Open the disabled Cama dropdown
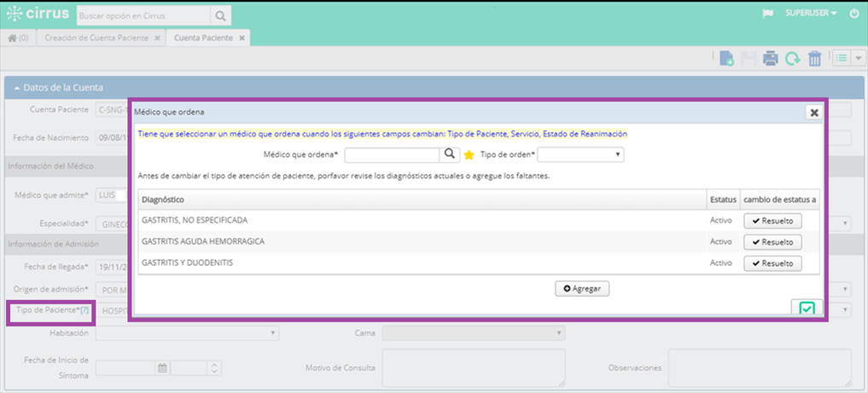This screenshot has height=393, width=868. (474, 332)
